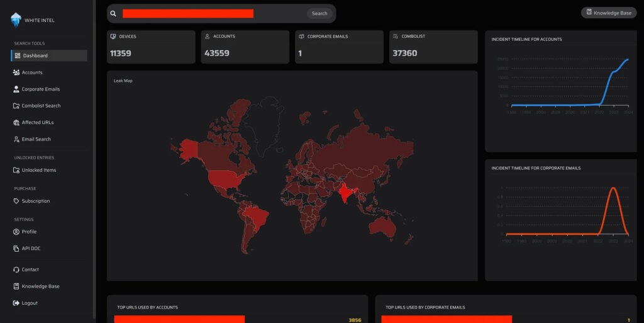This screenshot has height=323, width=644.
Task: Click the 'Leak Map' title
Action: [x=123, y=81]
